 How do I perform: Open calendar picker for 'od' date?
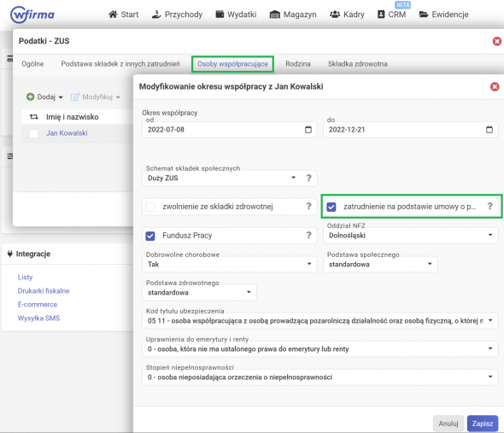pyautogui.click(x=308, y=130)
